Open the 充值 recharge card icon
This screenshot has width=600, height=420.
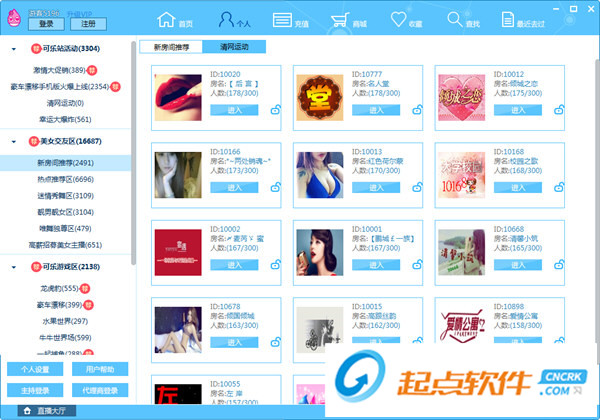[282, 20]
